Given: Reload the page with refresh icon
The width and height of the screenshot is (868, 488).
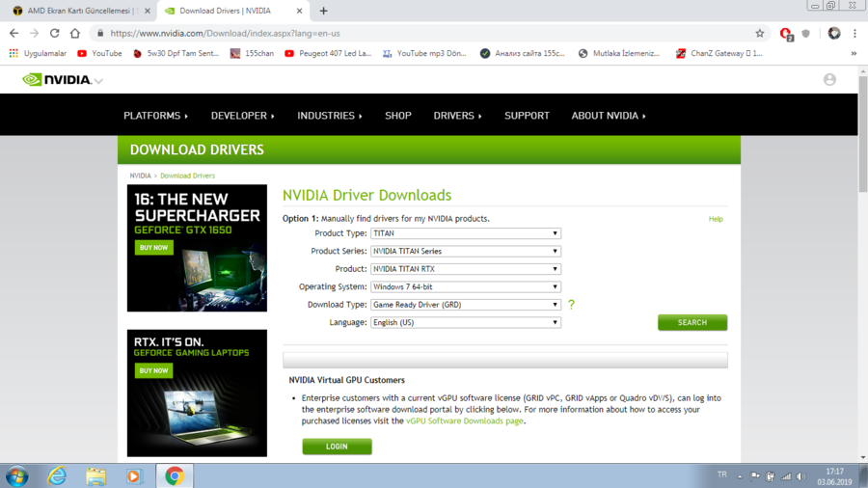Looking at the screenshot, I should point(54,33).
